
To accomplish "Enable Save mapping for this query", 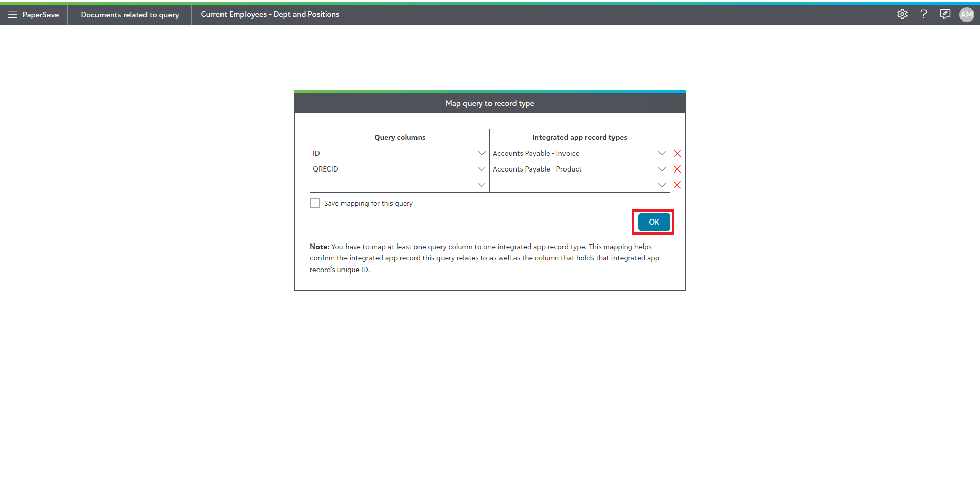I will 315,204.
